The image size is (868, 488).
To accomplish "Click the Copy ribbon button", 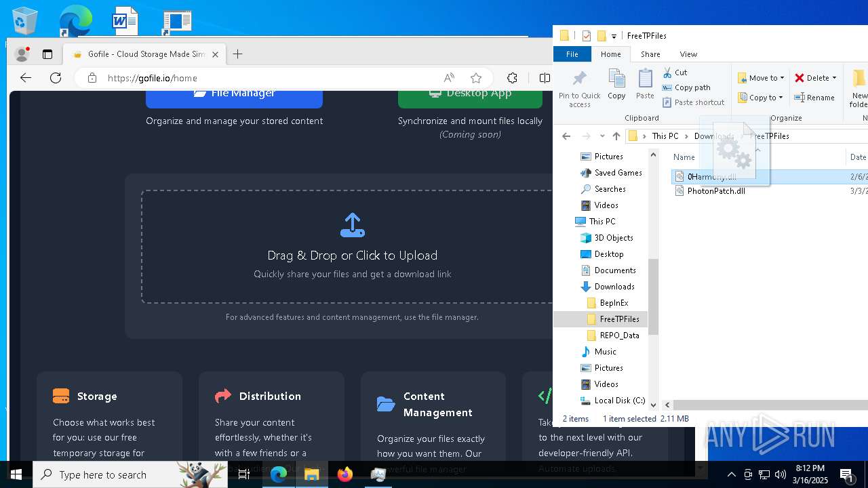I will 616,85.
